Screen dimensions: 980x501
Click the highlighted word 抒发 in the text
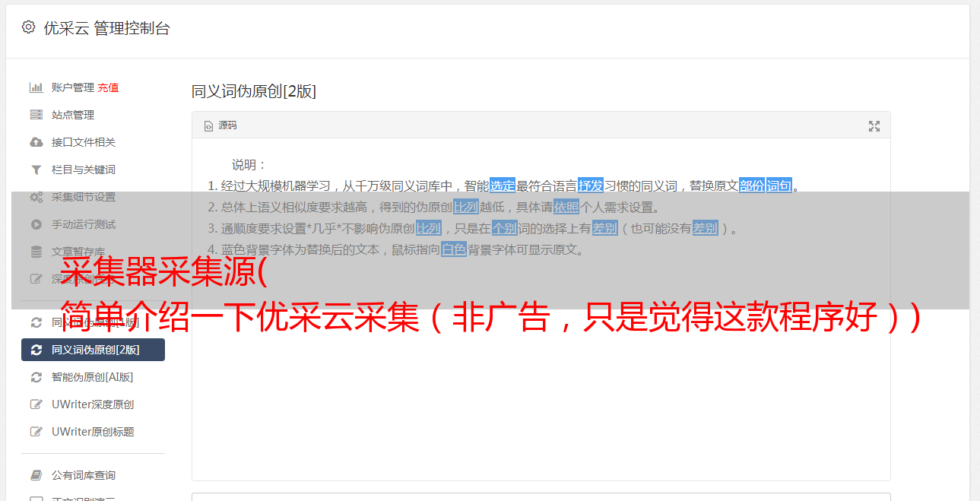coord(591,185)
